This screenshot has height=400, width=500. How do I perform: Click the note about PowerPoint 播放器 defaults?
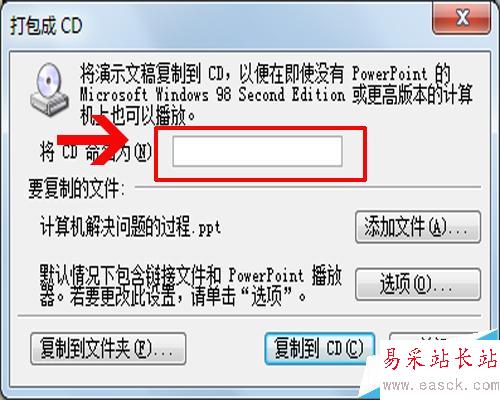pyautogui.click(x=191, y=285)
